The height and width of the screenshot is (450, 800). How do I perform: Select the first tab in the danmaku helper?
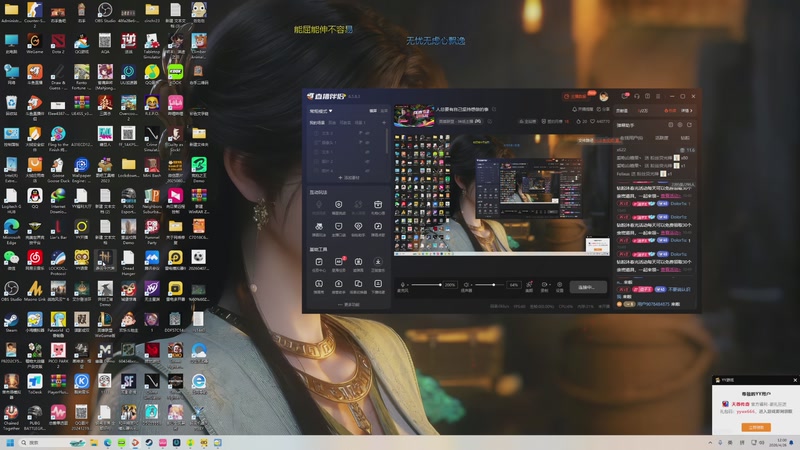tap(631, 138)
